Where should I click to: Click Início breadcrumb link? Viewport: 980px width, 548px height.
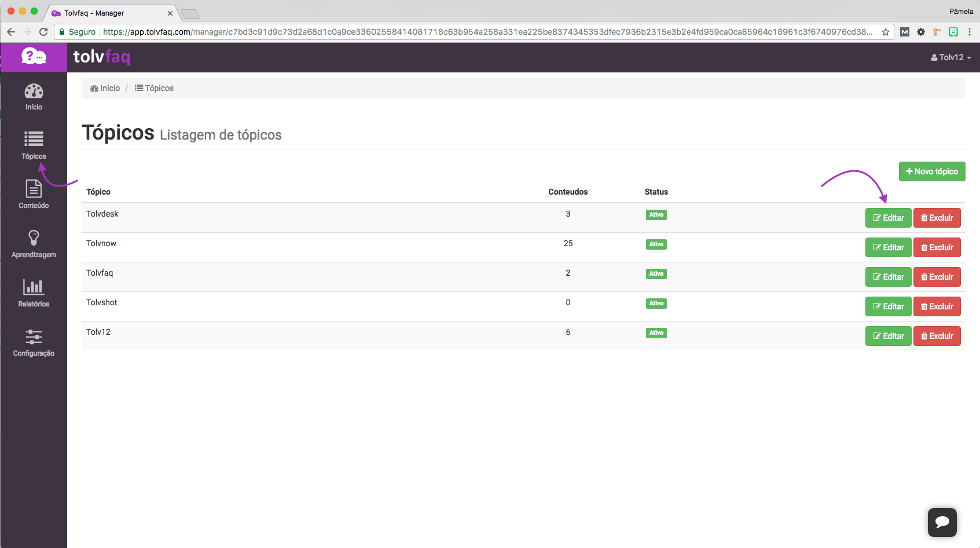[105, 88]
